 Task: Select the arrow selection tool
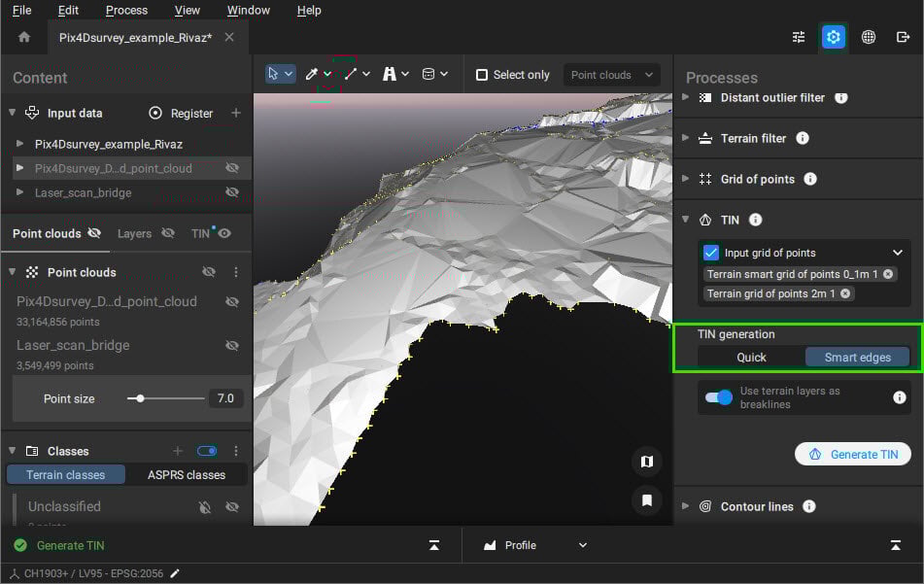tap(275, 73)
